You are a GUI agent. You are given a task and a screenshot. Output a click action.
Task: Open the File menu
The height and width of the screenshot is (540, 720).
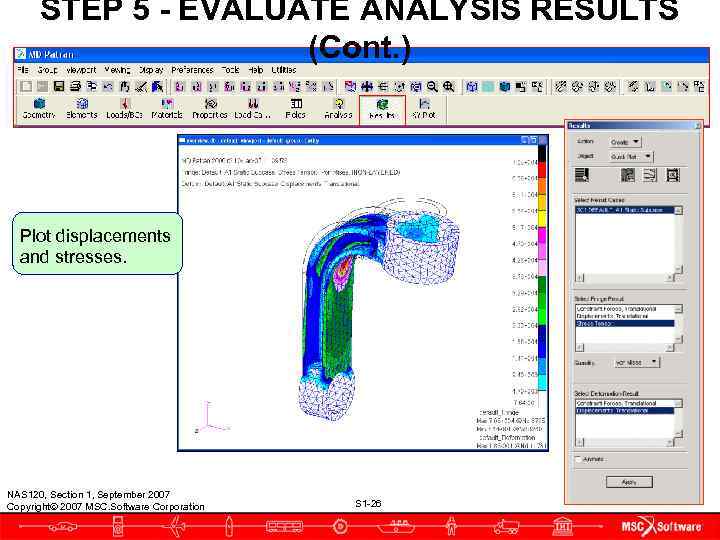22,70
